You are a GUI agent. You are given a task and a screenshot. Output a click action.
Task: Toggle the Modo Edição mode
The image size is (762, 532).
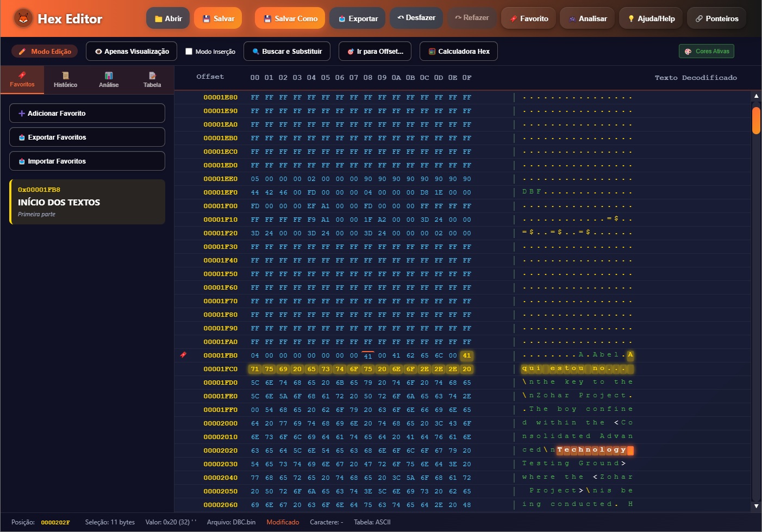pyautogui.click(x=45, y=52)
